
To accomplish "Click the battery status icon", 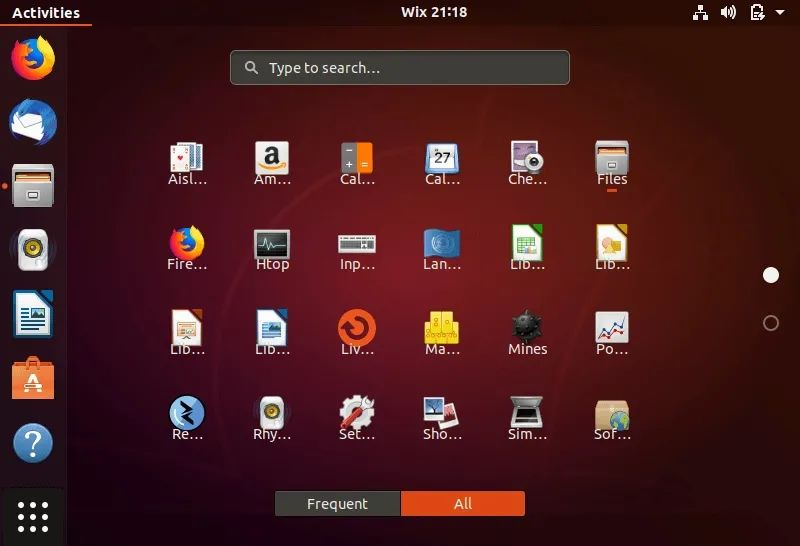I will pos(757,12).
